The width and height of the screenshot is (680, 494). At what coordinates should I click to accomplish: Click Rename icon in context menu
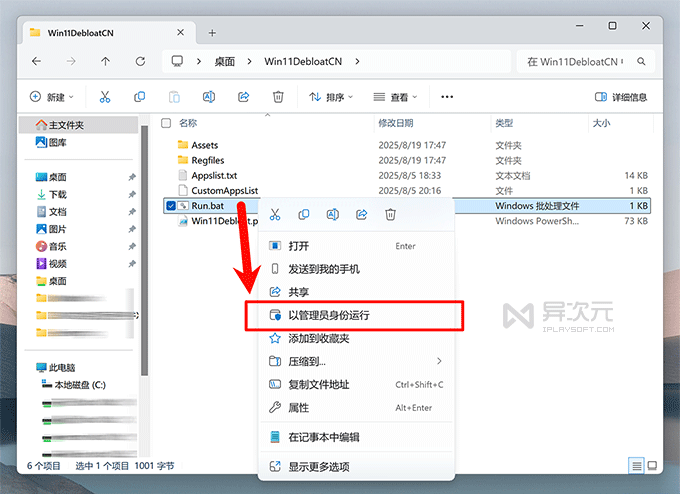click(x=333, y=214)
